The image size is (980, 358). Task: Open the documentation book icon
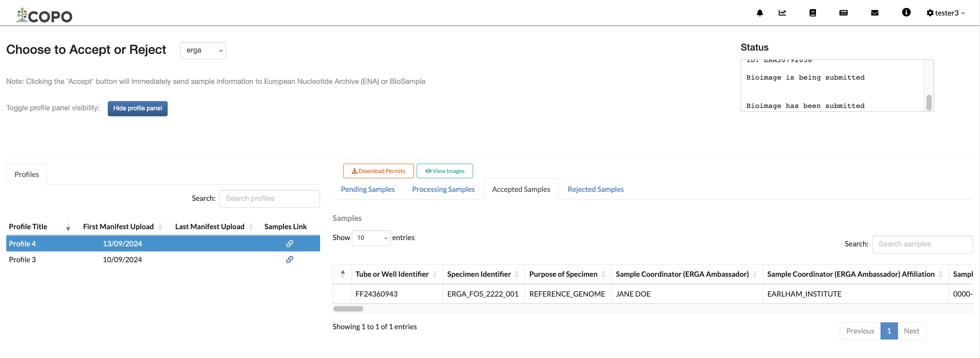click(813, 13)
